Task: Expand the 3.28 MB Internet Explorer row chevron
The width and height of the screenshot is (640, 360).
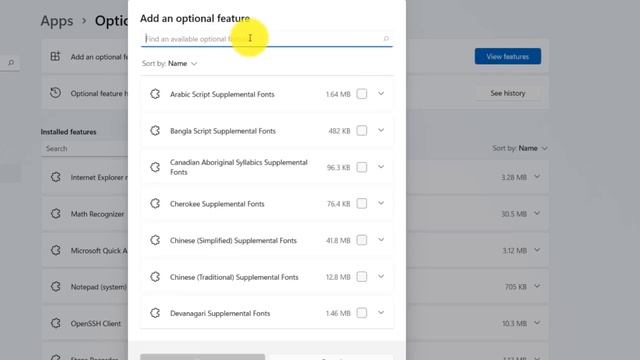Action: tap(537, 177)
